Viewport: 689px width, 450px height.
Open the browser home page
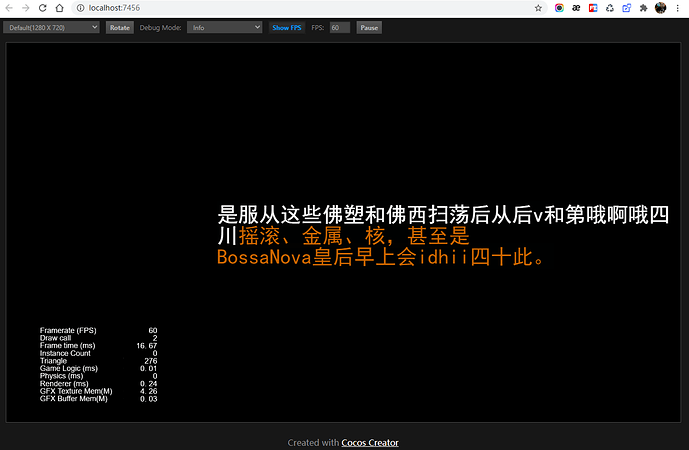[59, 8]
